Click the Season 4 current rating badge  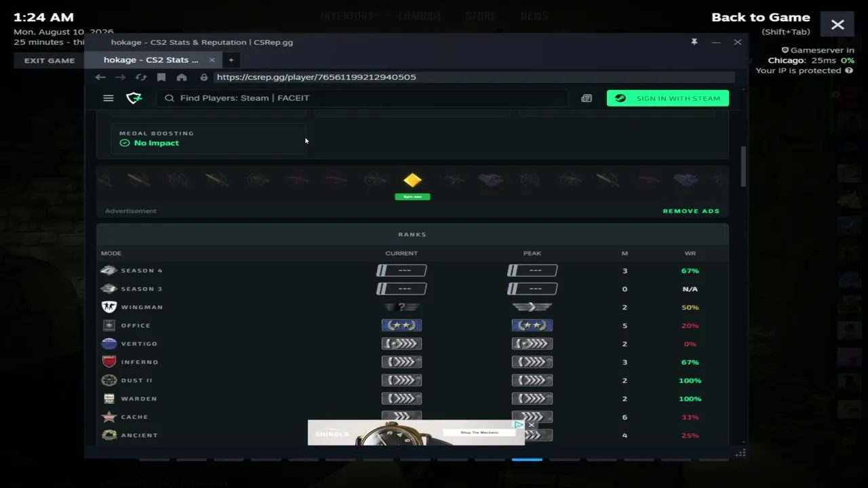coord(401,270)
